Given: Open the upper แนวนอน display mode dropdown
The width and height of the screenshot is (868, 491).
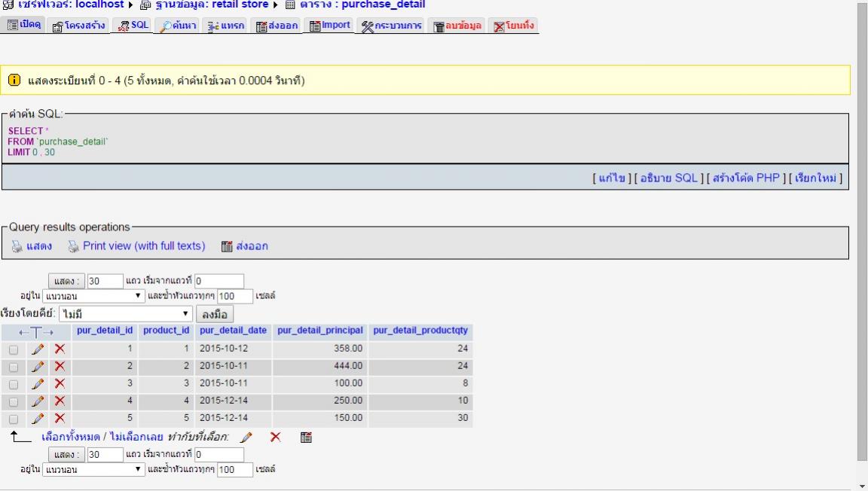Looking at the screenshot, I should click(93, 296).
